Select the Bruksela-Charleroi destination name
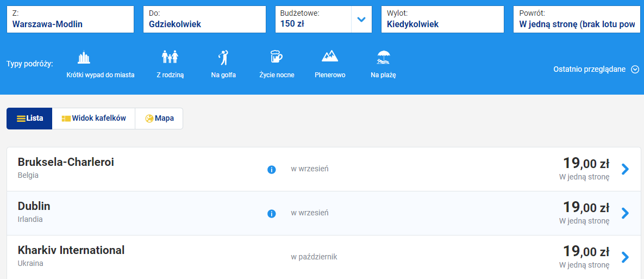This screenshot has height=279, width=644. (x=66, y=162)
